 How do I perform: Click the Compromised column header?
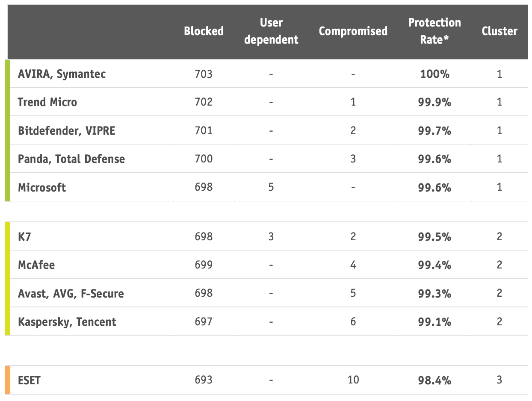353,31
